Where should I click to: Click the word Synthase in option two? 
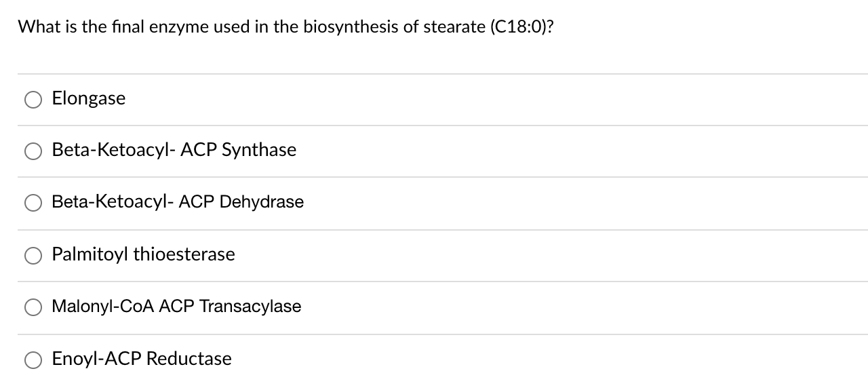260,150
